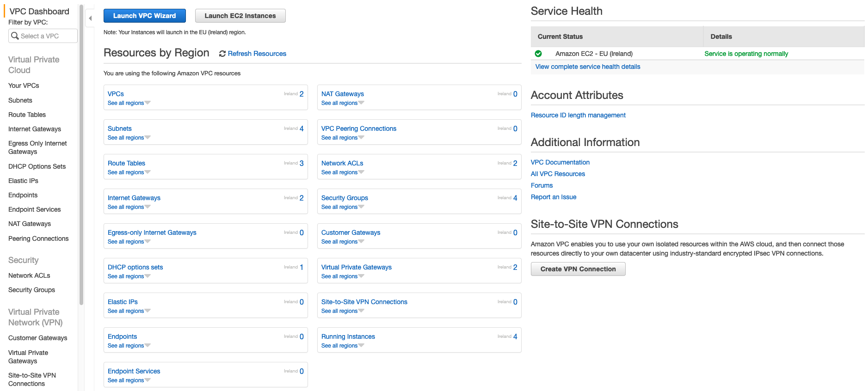Viewport: 868px width, 391px height.
Task: Expand See all regions under Internet Gateways
Action: 129,207
